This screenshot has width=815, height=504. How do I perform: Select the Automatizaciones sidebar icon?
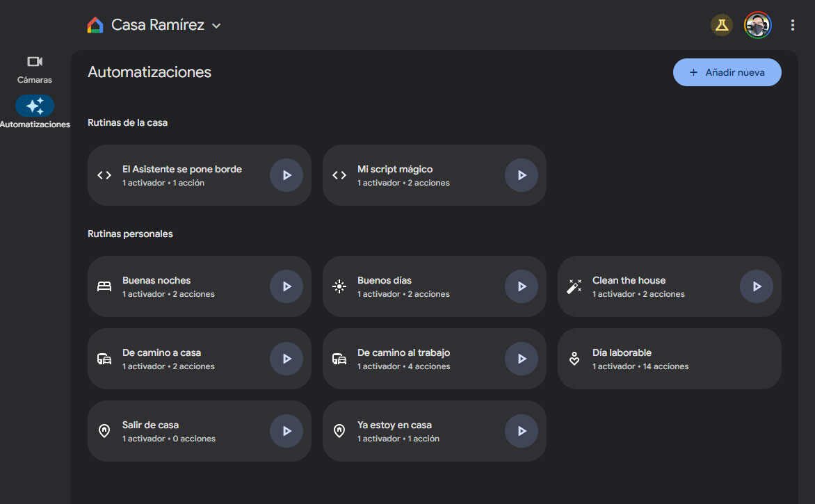click(x=34, y=106)
